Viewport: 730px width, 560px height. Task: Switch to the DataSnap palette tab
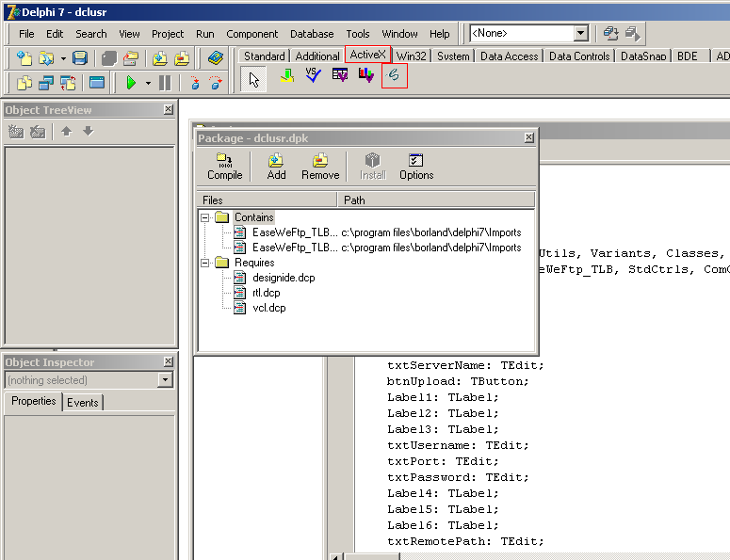coord(643,56)
